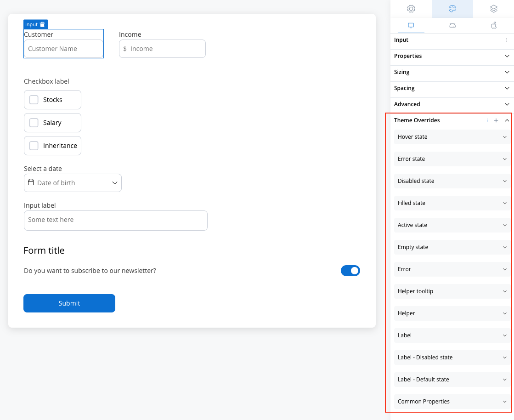Expand the Label override row
Viewport: 514px width, 420px height.
452,335
